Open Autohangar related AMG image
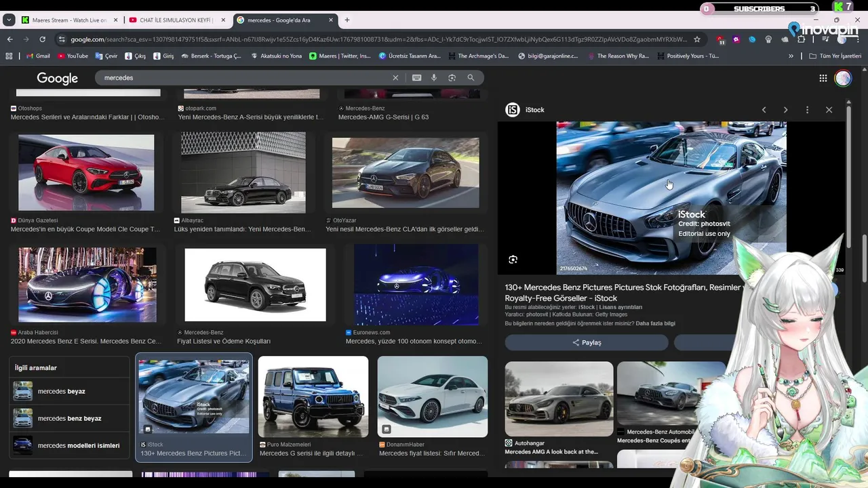The height and width of the screenshot is (488, 868). (559, 399)
